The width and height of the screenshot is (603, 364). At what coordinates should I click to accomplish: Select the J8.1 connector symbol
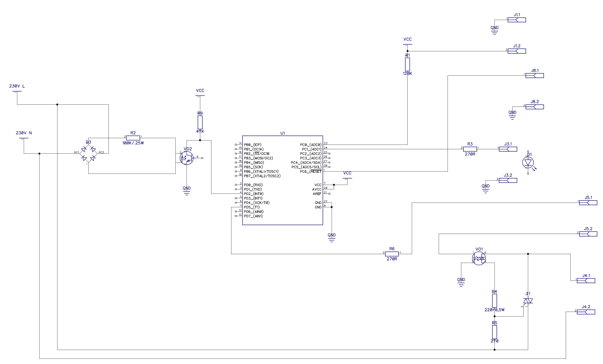pos(534,76)
